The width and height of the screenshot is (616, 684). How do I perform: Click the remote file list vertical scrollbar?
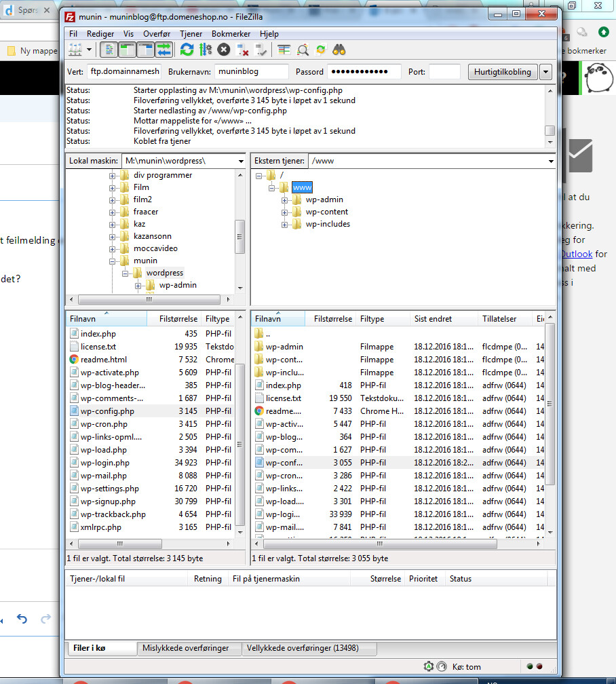(550, 404)
